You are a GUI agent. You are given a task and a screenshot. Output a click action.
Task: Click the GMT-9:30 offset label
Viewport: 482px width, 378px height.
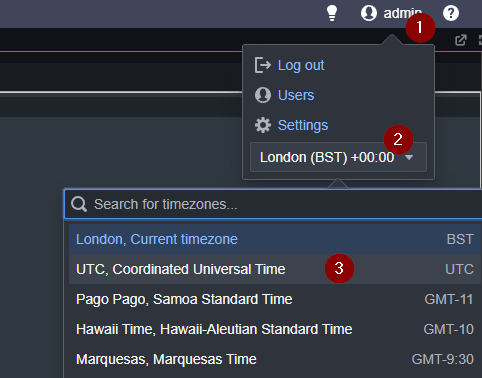click(443, 359)
